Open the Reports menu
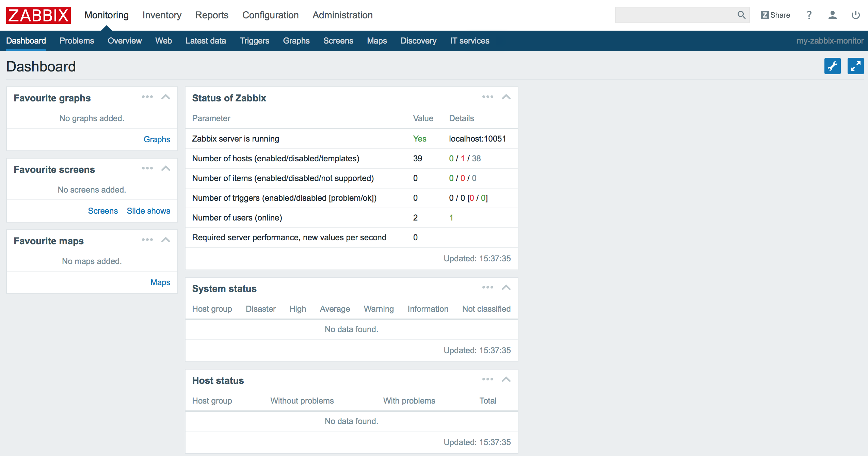The width and height of the screenshot is (868, 456). [212, 15]
